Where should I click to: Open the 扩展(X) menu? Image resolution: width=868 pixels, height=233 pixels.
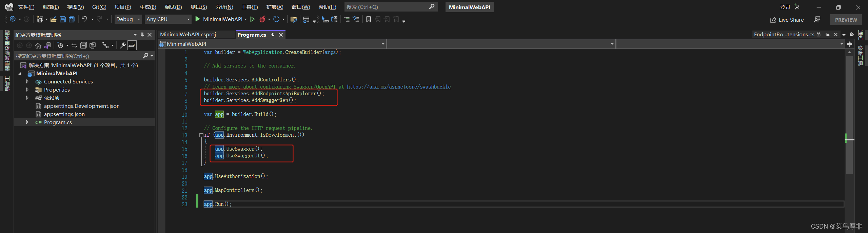(x=275, y=7)
